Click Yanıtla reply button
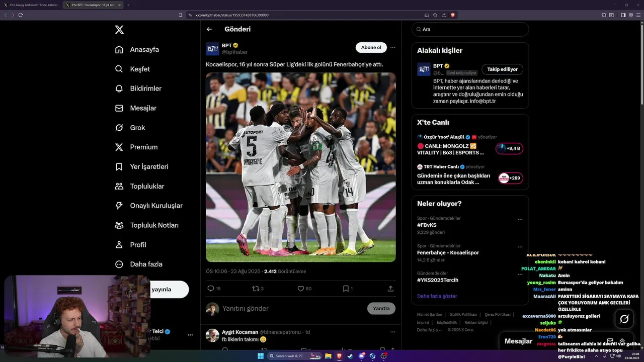Screen dimensions: 644x362 (x=381, y=308)
